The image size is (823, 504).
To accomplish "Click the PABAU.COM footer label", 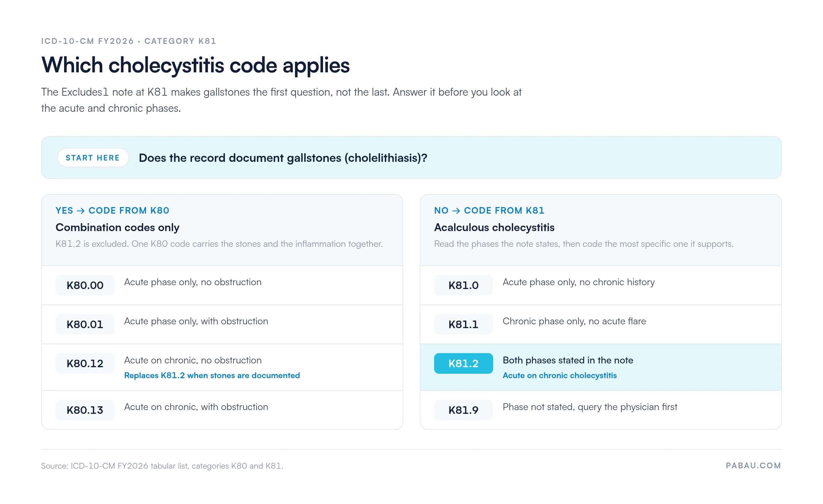I will (753, 466).
